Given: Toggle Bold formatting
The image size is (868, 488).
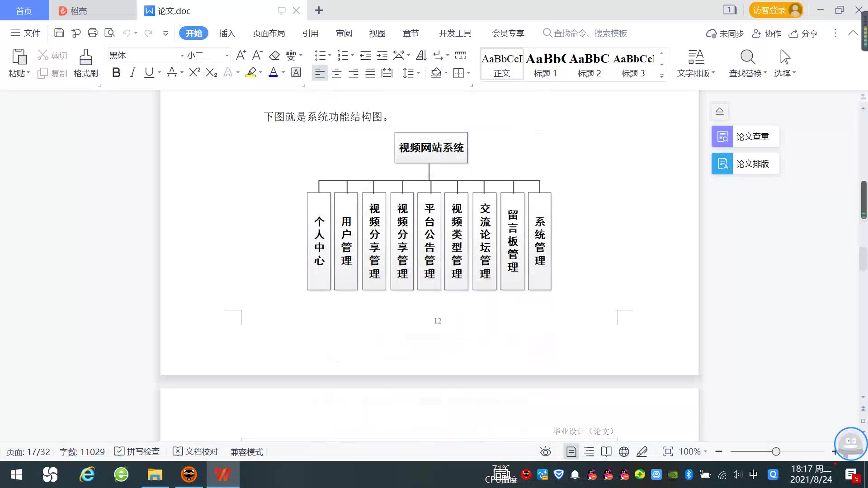Looking at the screenshot, I should tap(116, 72).
